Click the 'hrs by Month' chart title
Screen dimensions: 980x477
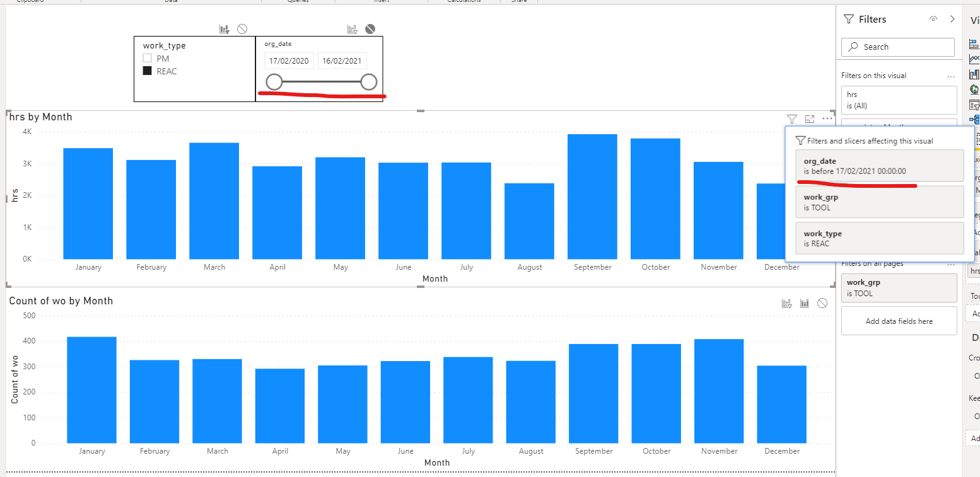[x=42, y=117]
